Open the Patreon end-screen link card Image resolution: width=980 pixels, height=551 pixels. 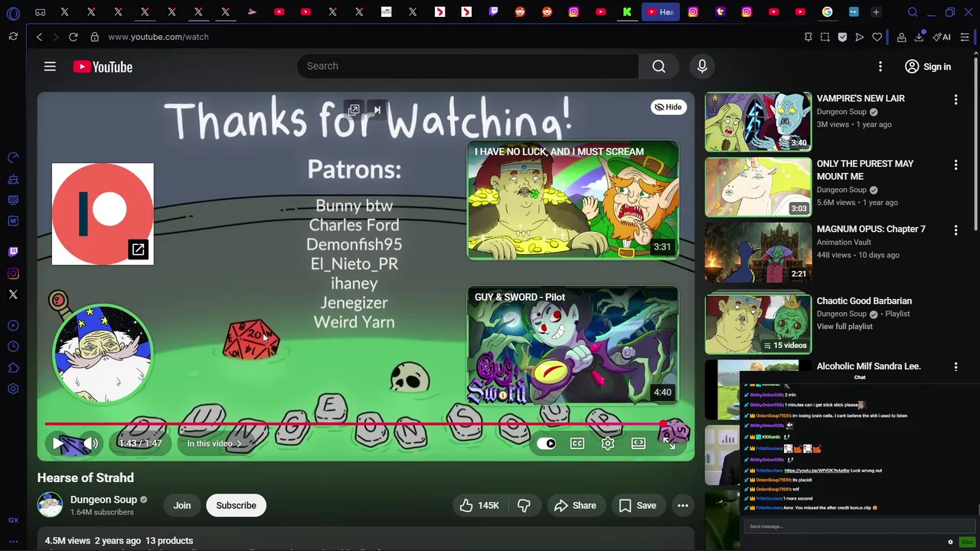coord(103,214)
